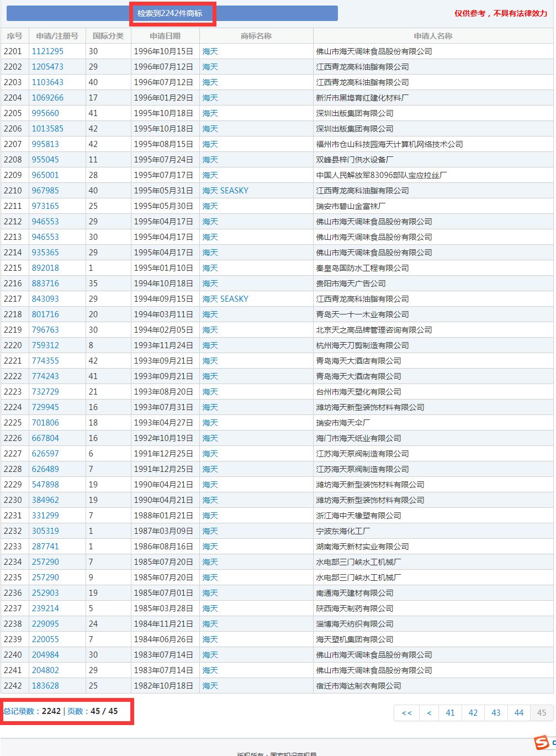Viewport: 556px width, 756px height.
Task: Click applicant 宁波东海化工厂
Action: 343,531
